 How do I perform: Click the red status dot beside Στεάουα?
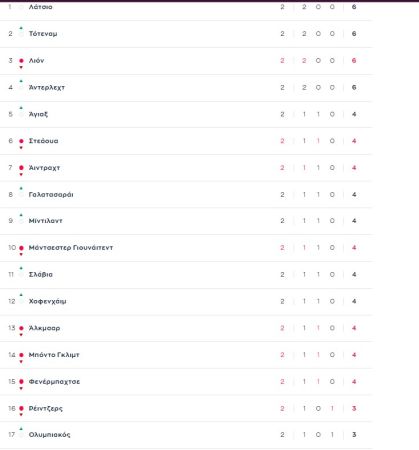[21, 141]
